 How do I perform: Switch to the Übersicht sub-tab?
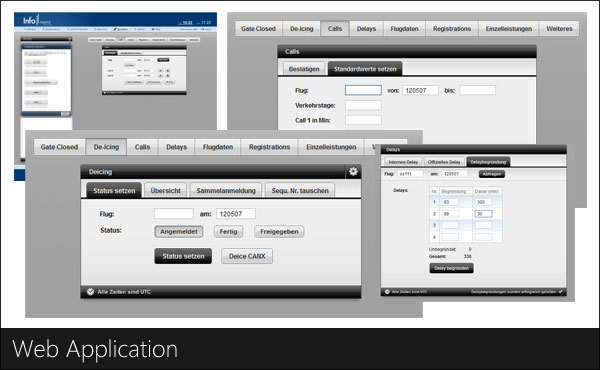tap(165, 191)
